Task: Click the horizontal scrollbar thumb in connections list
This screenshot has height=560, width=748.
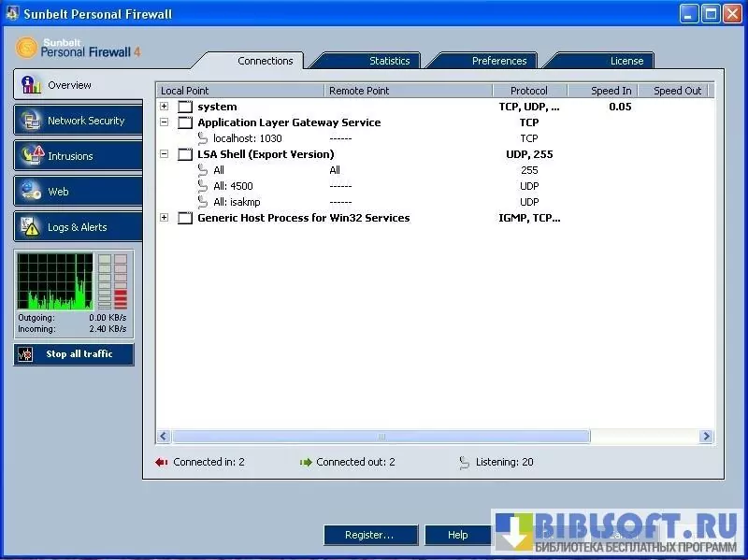Action: pos(381,437)
